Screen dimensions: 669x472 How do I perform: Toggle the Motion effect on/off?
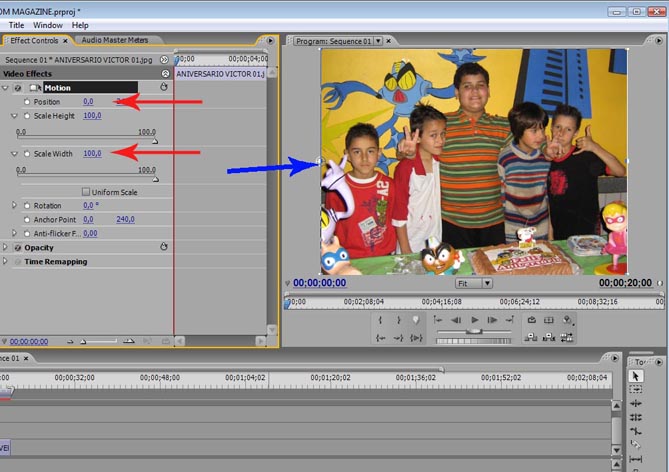tap(19, 88)
